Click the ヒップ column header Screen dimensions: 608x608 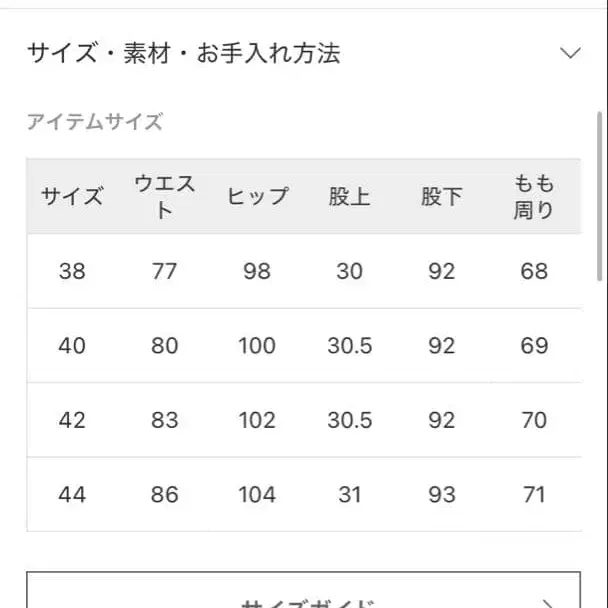[257, 196]
